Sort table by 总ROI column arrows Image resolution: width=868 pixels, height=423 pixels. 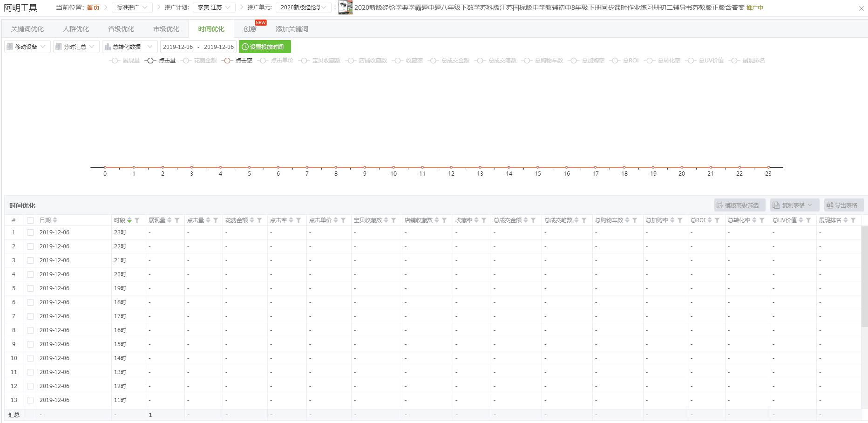710,220
